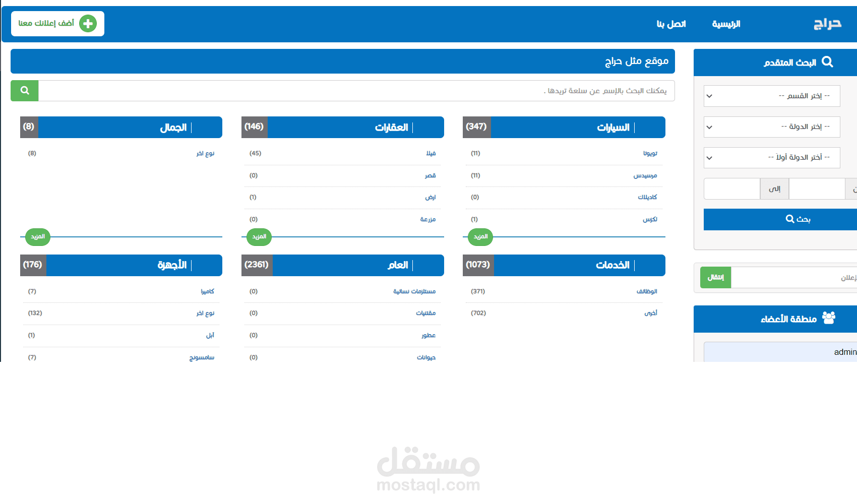Open ارض subcategory
The width and height of the screenshot is (857, 504).
[430, 197]
